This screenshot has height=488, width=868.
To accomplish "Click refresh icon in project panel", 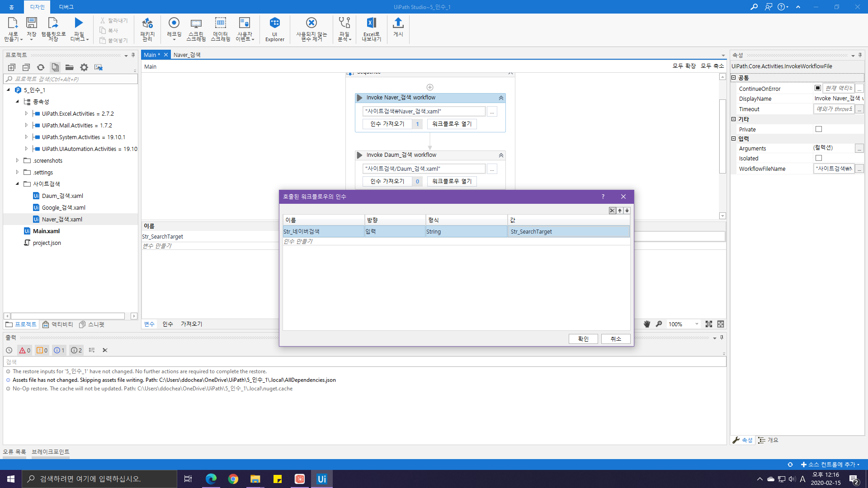I will [x=41, y=67].
